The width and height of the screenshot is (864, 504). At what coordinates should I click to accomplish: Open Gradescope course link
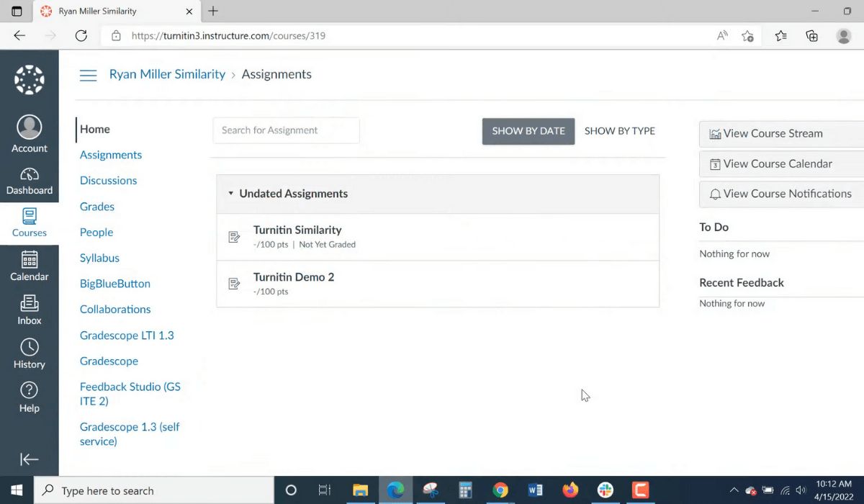click(x=109, y=361)
